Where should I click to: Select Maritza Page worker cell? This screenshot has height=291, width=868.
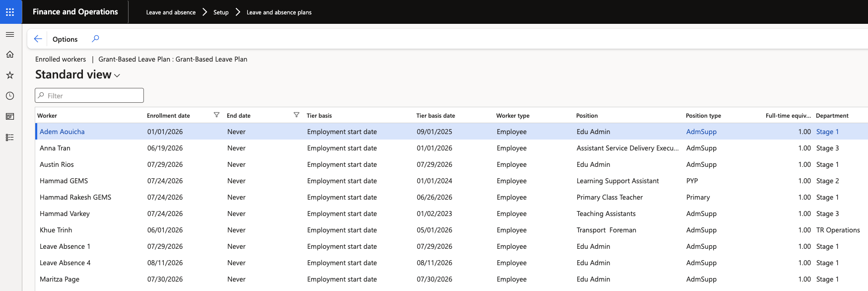coord(60,279)
